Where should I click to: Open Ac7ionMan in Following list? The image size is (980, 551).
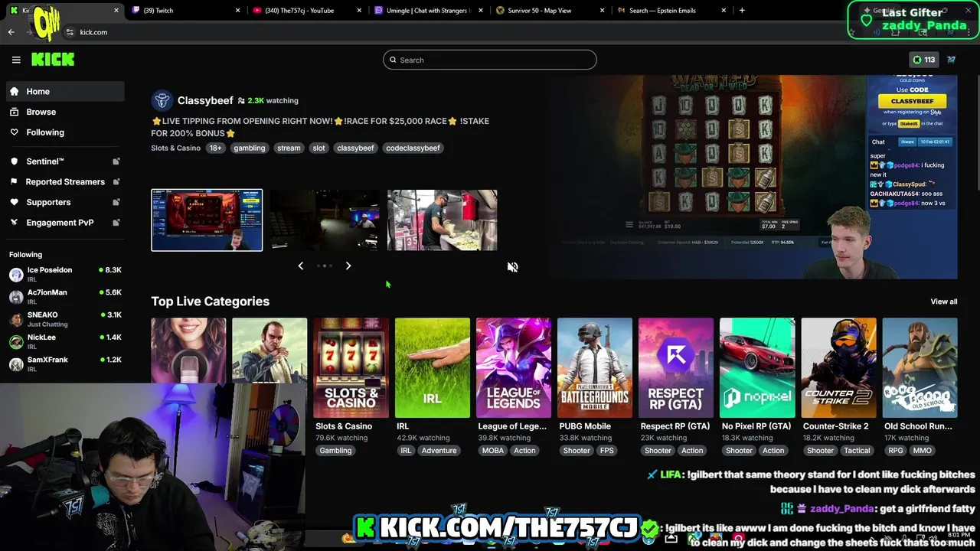point(65,297)
